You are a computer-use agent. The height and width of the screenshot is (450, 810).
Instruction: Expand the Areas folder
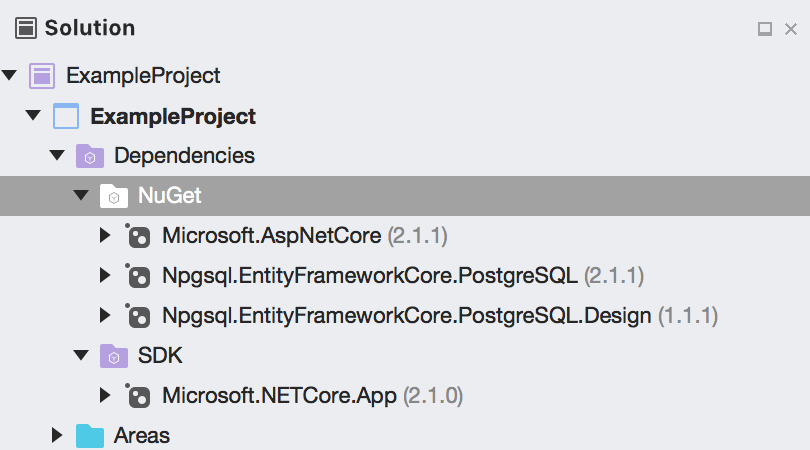(57, 436)
